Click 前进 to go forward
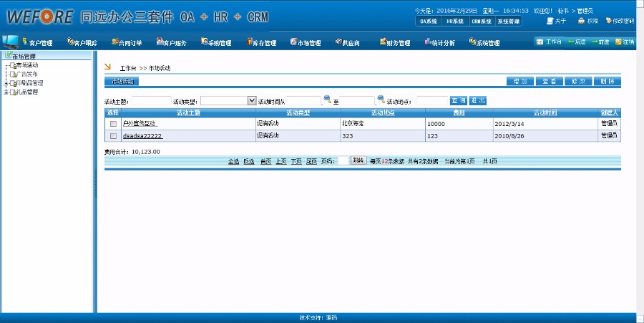The height and width of the screenshot is (323, 644). (x=600, y=42)
